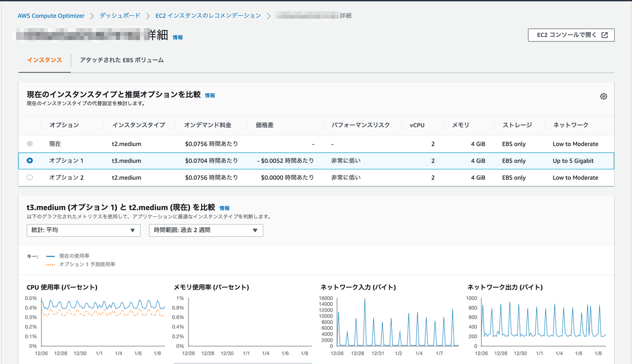Click インスタンスタイプ column header
Image resolution: width=632 pixels, height=364 pixels.
[139, 125]
